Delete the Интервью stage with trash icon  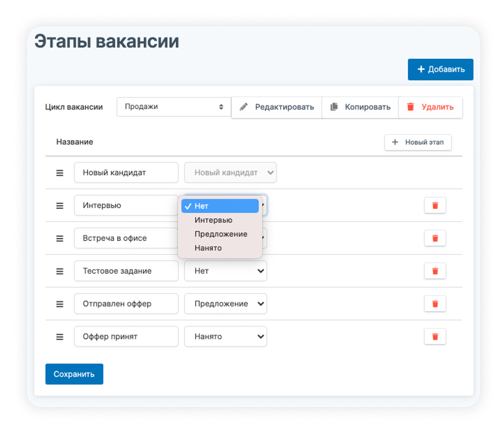[435, 205]
